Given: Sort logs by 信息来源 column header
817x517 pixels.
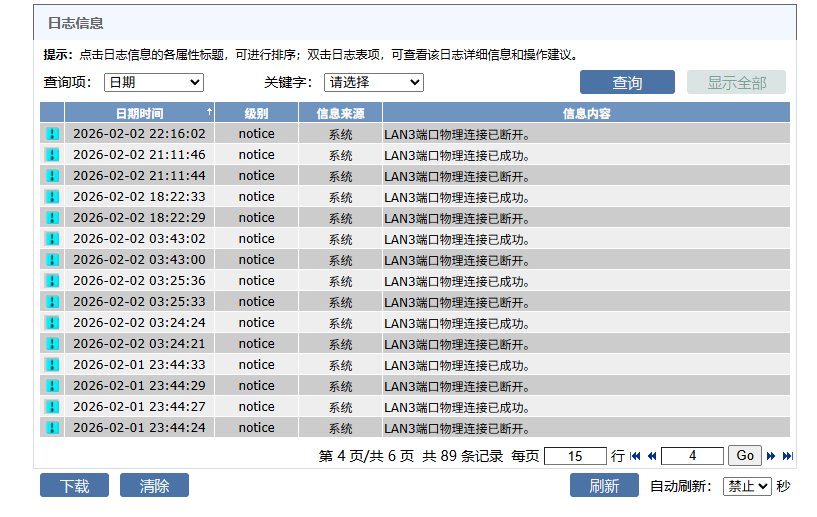Looking at the screenshot, I should pos(340,113).
